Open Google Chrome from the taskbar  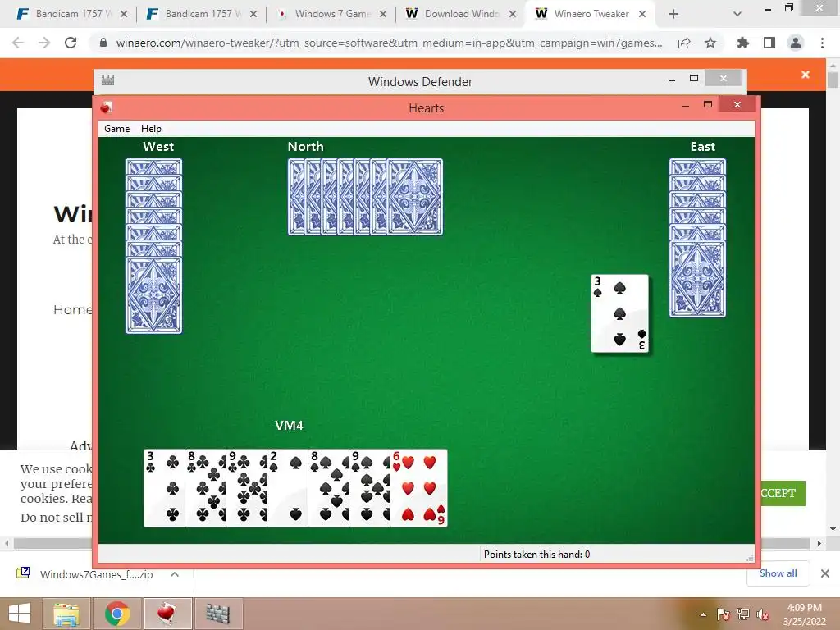point(116,614)
